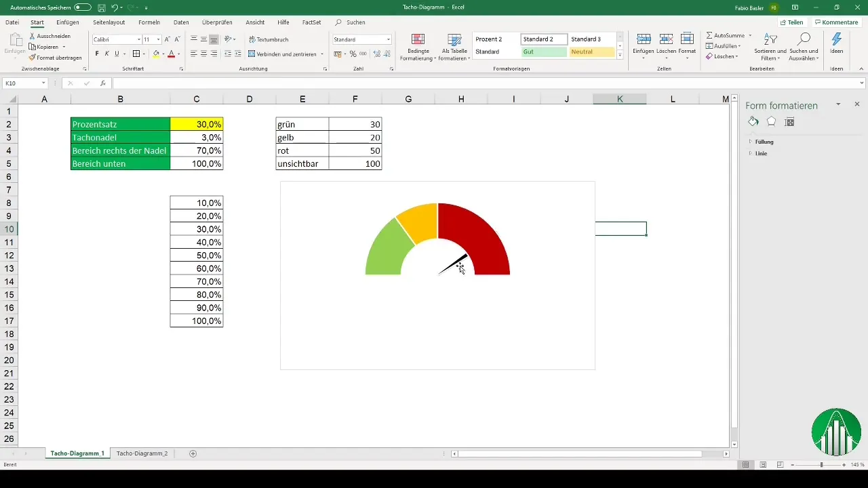Screen dimensions: 868x488
Task: Click the increase decimal places icon
Action: point(376,54)
